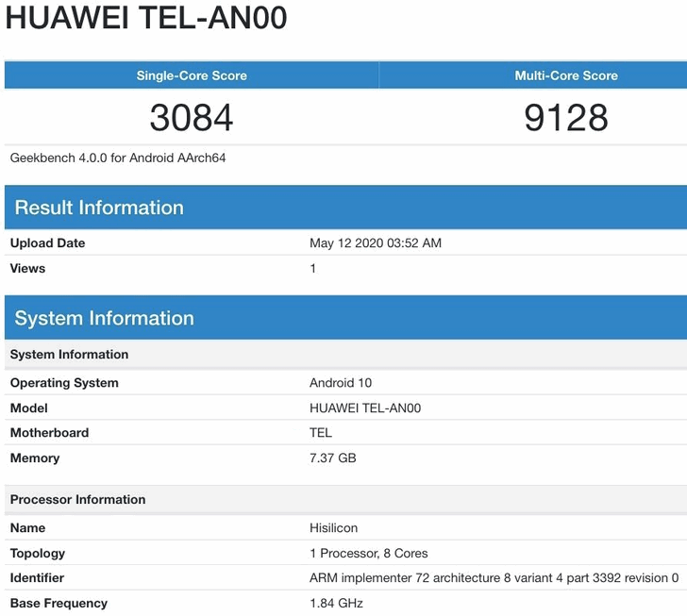Select the Model value HUAWEI TEL-AN00
The height and width of the screenshot is (616, 687).
click(x=365, y=408)
